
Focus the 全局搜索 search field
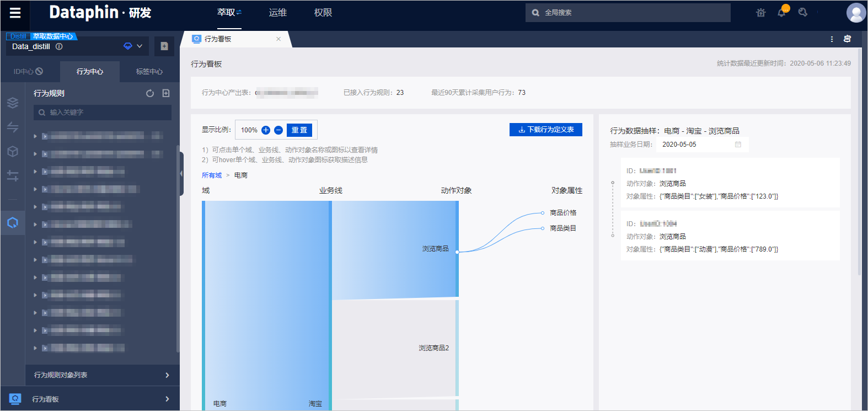pyautogui.click(x=628, y=13)
